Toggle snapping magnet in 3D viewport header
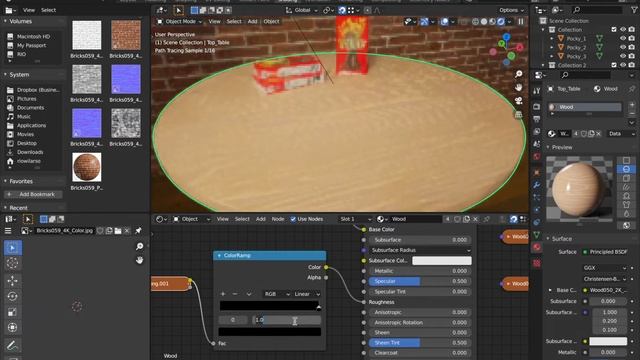The height and width of the screenshot is (360, 640). (x=342, y=10)
